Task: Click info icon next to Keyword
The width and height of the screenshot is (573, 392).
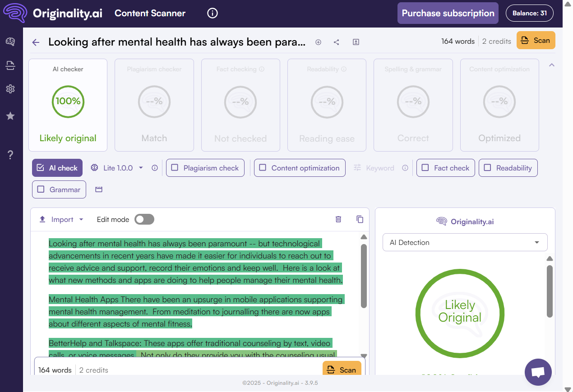Action: (x=405, y=168)
